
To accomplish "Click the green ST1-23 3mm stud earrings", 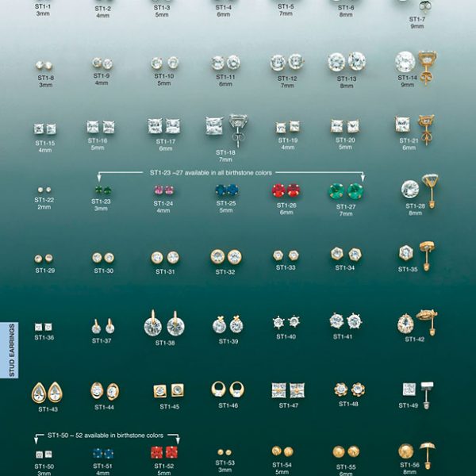I will click(x=102, y=191).
